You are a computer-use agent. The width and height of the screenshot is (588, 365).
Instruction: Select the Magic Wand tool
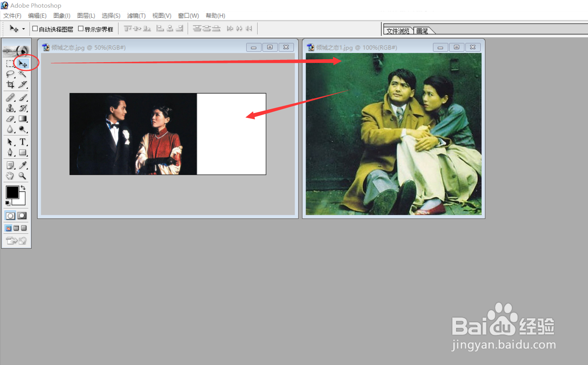pos(23,74)
